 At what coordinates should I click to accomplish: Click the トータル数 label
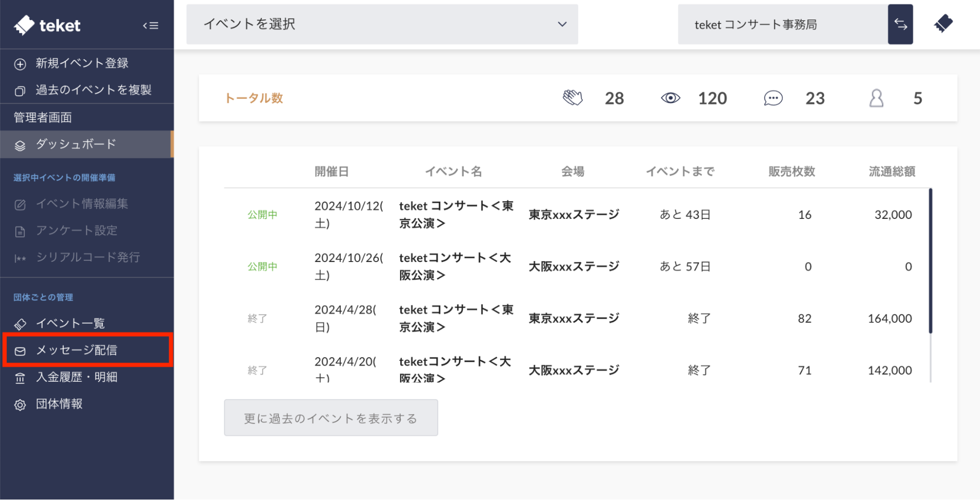(254, 98)
